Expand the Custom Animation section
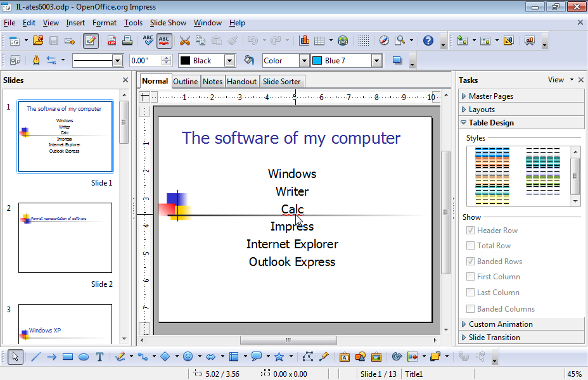588x380 pixels. 521,324
